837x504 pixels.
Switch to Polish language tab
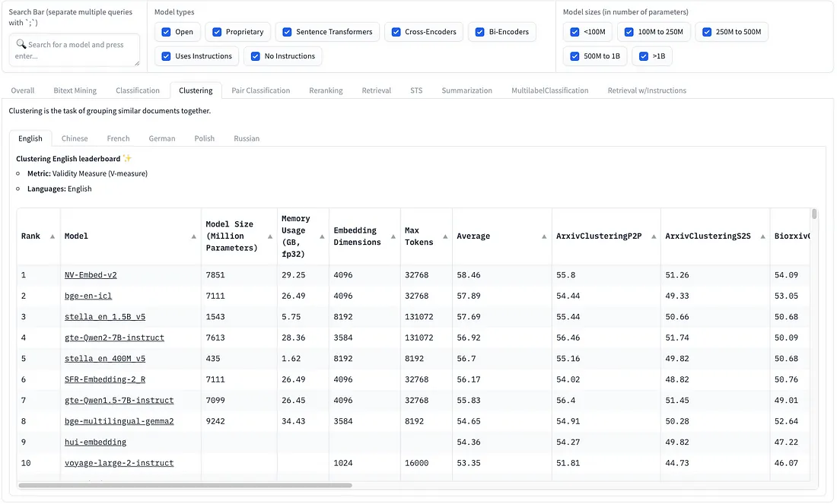point(205,138)
